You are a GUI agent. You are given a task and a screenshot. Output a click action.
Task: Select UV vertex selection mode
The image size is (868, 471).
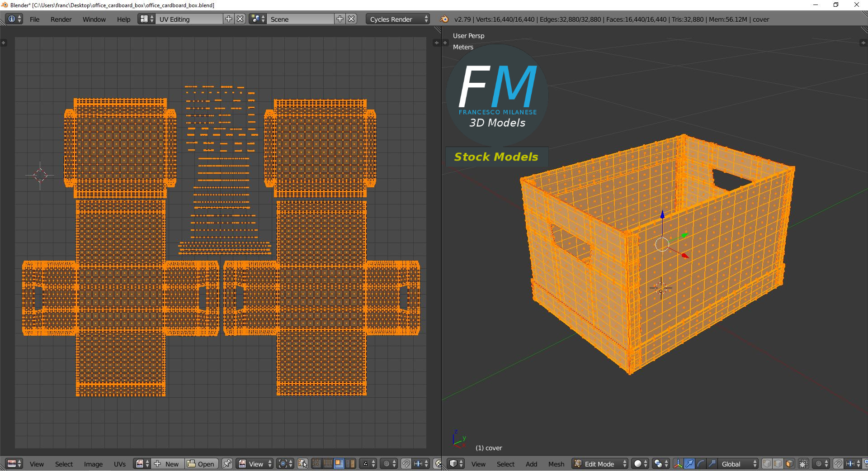tap(316, 464)
